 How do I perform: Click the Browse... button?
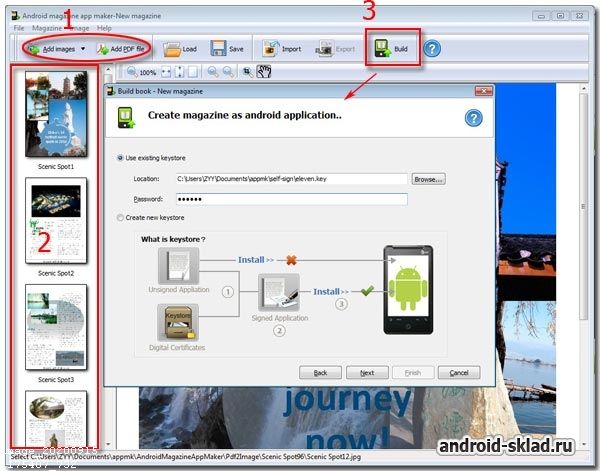pos(429,179)
